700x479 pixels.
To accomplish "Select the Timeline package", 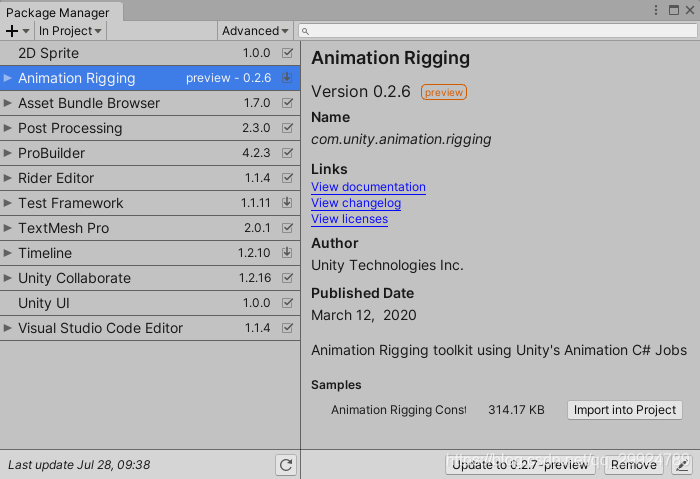I will coord(150,253).
